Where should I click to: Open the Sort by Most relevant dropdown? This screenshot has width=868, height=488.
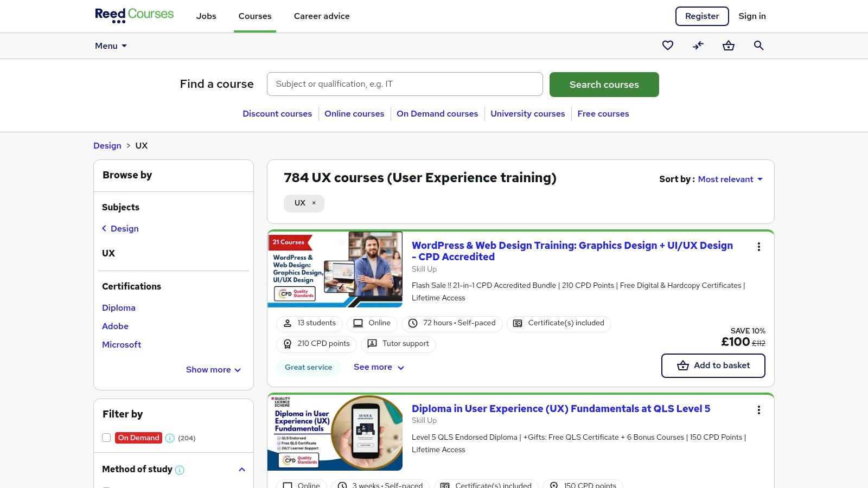pos(730,179)
